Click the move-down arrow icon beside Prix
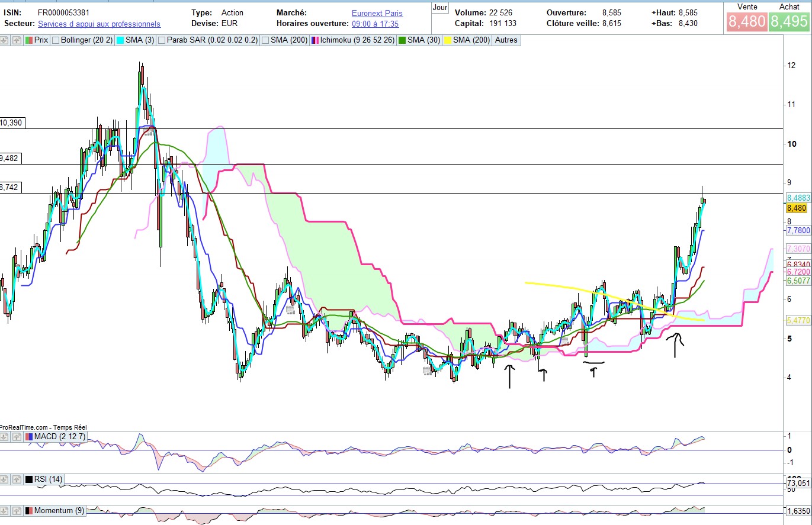Screen dimensions: 812x525 pos(5,40)
